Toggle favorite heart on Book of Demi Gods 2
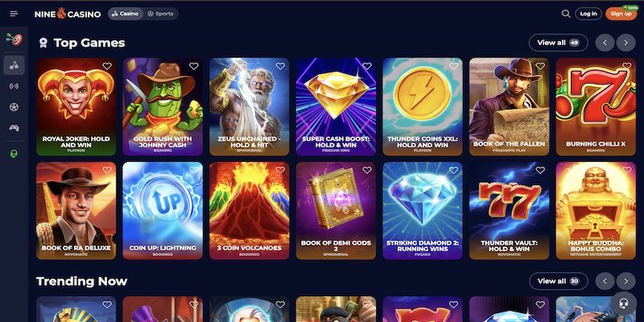This screenshot has height=322, width=644. click(x=367, y=170)
